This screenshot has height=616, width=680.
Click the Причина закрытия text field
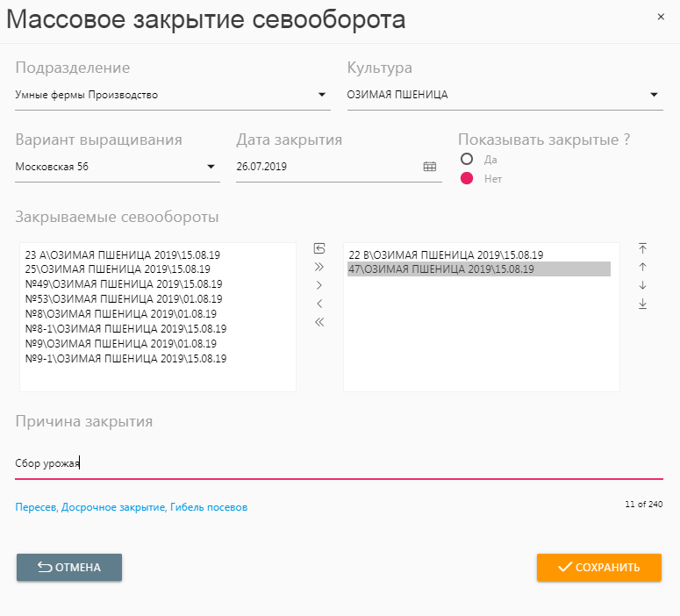tap(339, 464)
